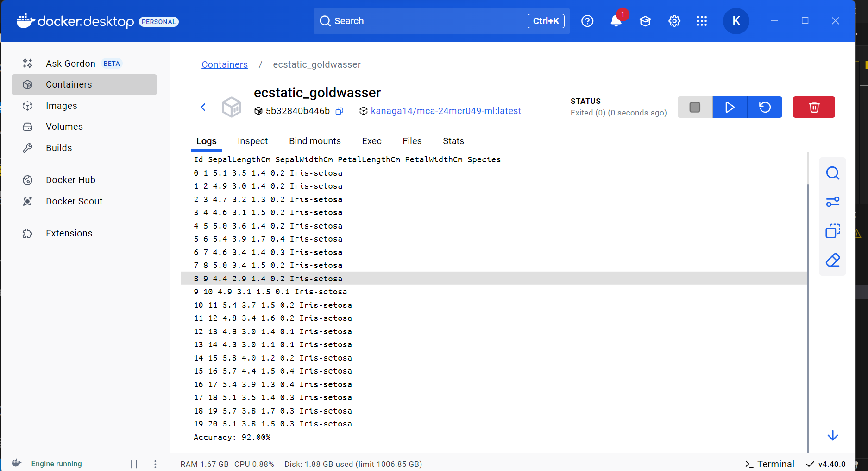The height and width of the screenshot is (471, 868).
Task: Click the Engine running whale icon
Action: 17,463
